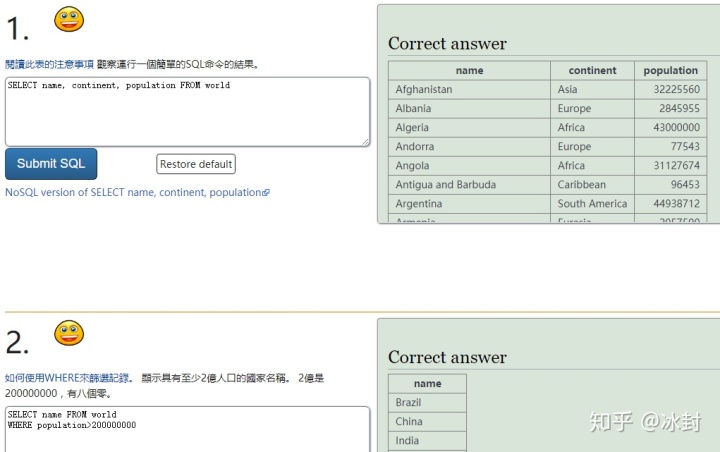Click the Brazil cell

[428, 403]
